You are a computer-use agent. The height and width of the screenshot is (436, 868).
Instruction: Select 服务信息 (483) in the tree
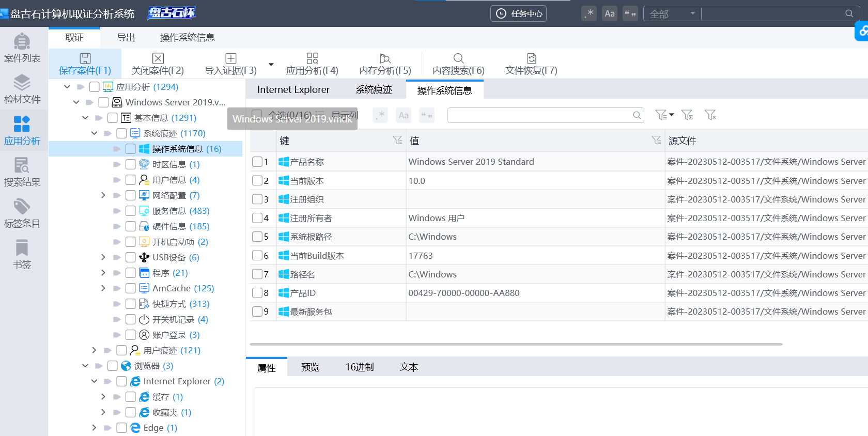(181, 211)
